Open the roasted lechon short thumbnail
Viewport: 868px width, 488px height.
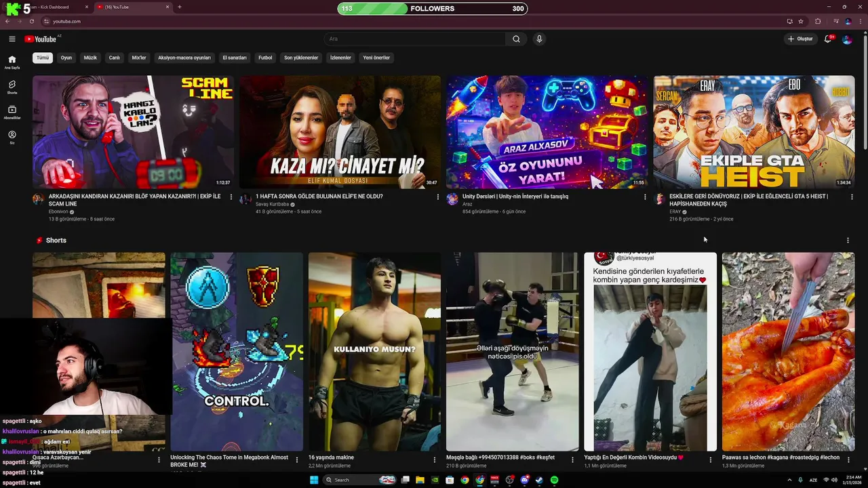[788, 352]
